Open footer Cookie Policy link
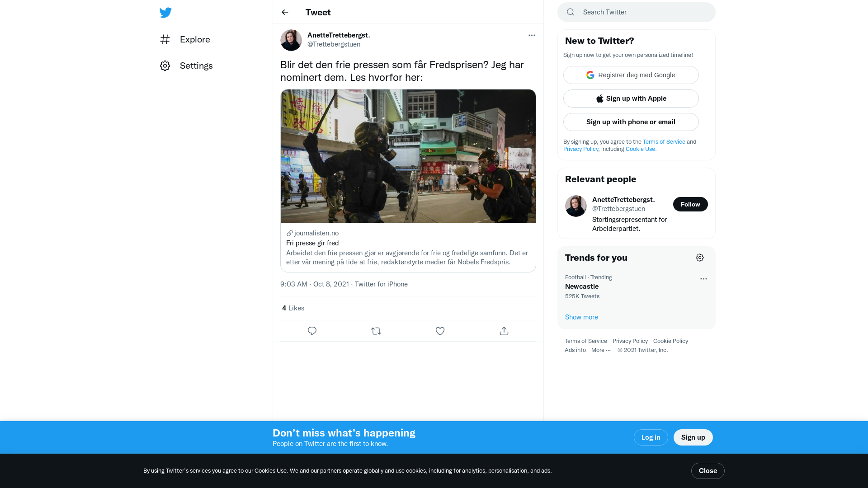Viewport: 868px width, 488px height. tap(670, 341)
